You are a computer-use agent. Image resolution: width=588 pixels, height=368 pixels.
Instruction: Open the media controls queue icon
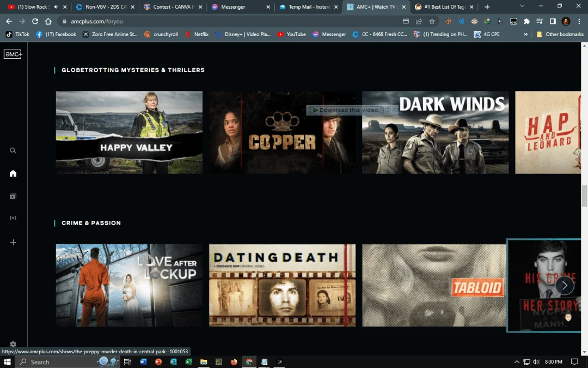pyautogui.click(x=540, y=21)
